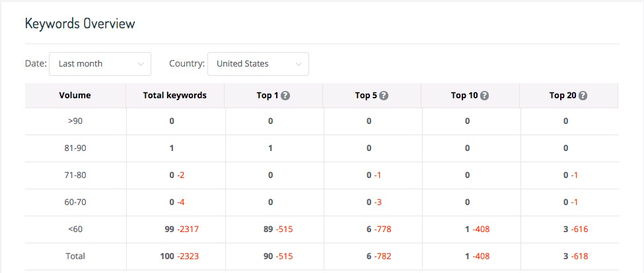The image size is (644, 273).
Task: Click the chevron arrow in Date selector
Action: click(x=141, y=65)
